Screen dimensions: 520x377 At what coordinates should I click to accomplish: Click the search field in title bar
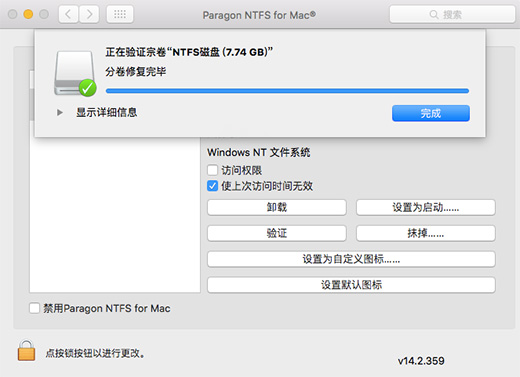pos(452,14)
